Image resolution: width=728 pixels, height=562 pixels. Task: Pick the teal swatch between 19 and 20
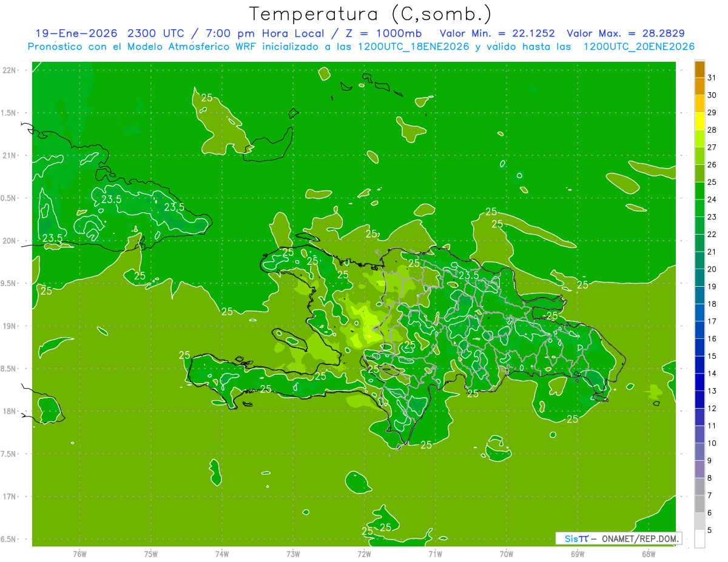click(x=699, y=278)
